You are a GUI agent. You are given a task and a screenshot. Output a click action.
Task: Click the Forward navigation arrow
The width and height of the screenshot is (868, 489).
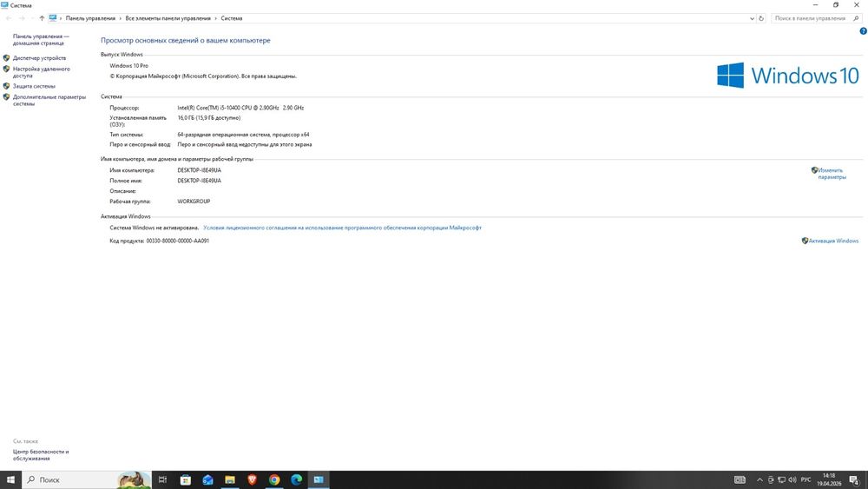22,18
